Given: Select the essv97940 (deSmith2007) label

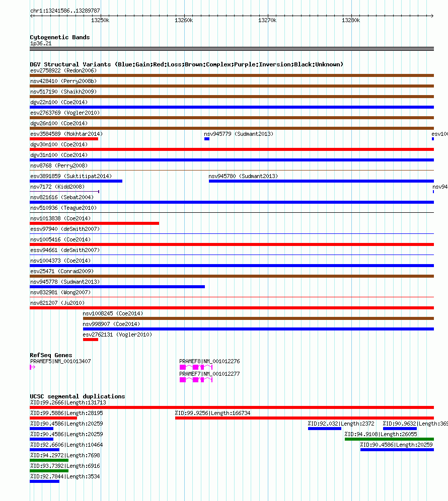Looking at the screenshot, I should click(65, 229).
